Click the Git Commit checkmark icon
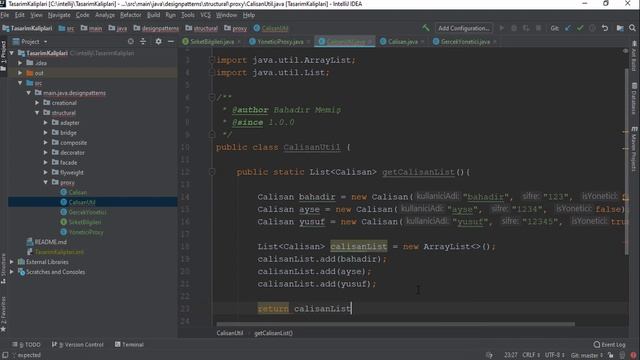 point(580,28)
